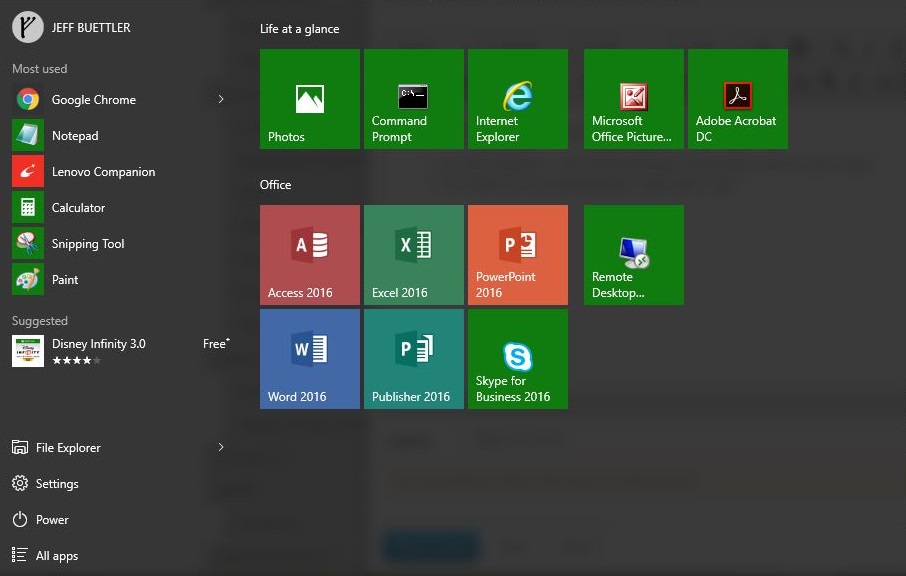Click the File Explorer folder icon
Viewport: 906px width, 576px height.
click(x=20, y=447)
